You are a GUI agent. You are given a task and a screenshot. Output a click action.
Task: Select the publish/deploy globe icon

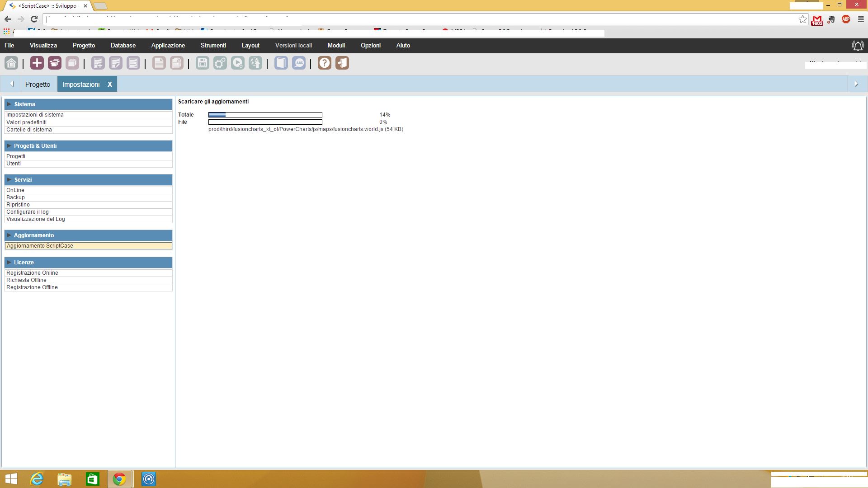pyautogui.click(x=255, y=63)
